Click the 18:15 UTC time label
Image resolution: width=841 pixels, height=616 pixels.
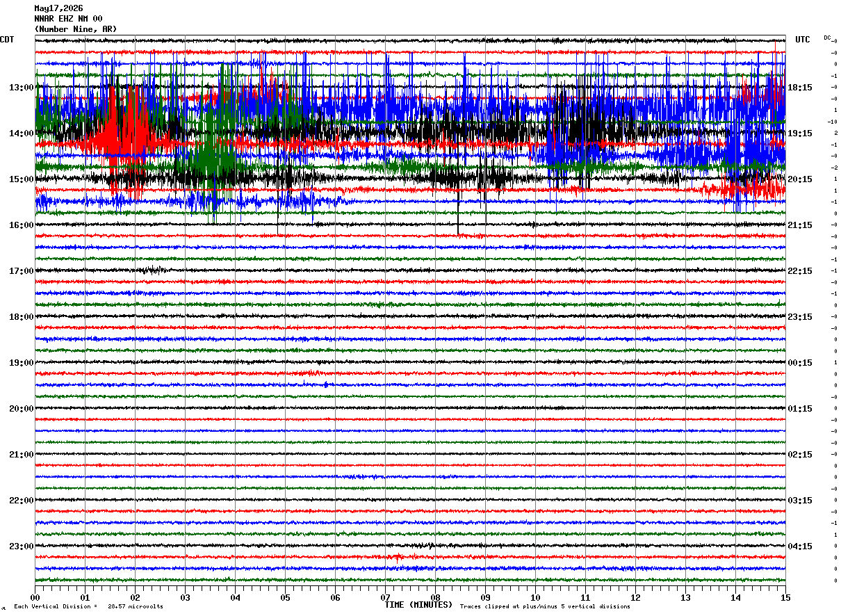[x=799, y=88]
